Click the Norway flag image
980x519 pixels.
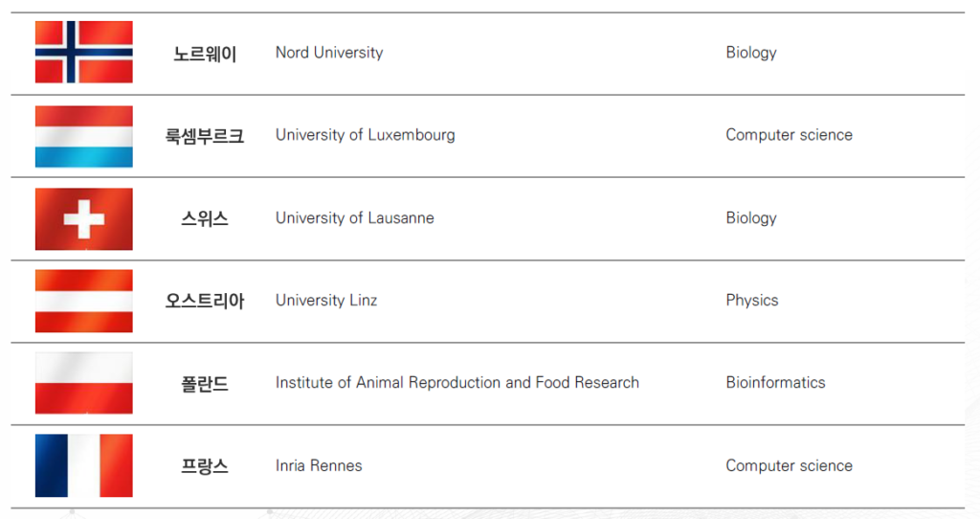pyautogui.click(x=84, y=52)
